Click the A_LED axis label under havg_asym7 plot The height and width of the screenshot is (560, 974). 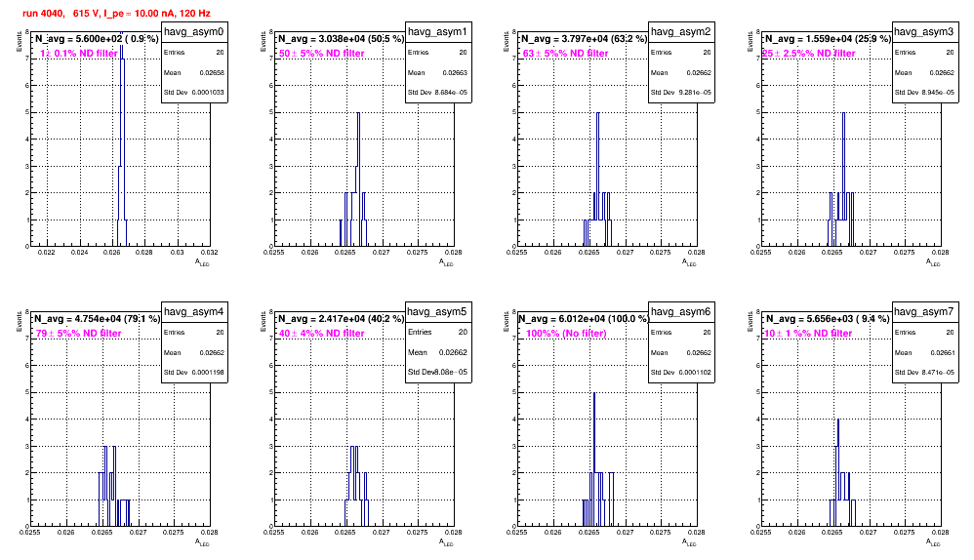(933, 542)
